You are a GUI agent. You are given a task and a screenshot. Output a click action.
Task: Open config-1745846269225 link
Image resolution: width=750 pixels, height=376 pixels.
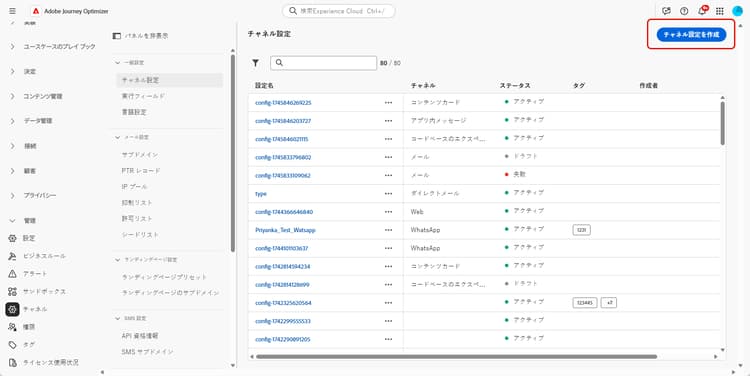tap(283, 103)
